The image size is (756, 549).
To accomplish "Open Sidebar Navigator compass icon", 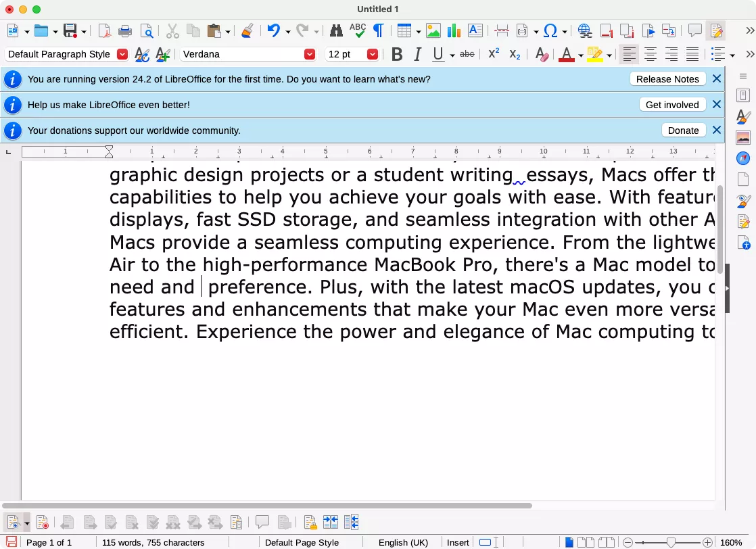I will [x=743, y=158].
